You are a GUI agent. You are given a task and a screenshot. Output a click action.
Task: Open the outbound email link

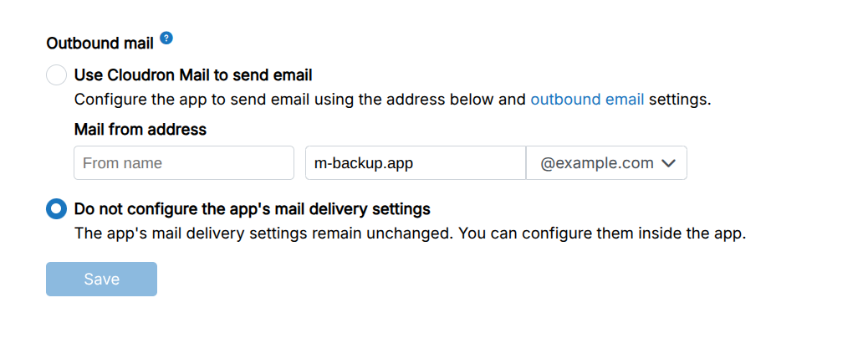(x=587, y=100)
